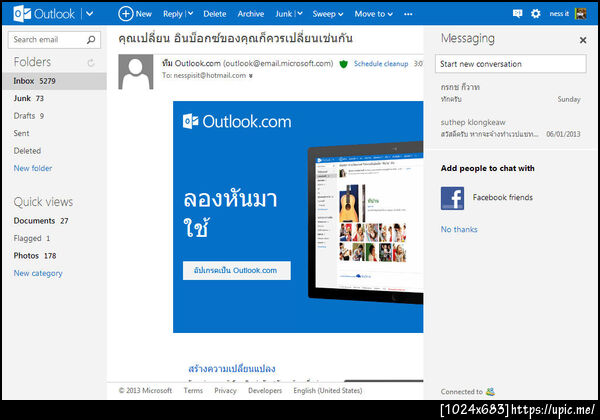Open the profile picture avatar
The image size is (600, 420).
tap(580, 14)
